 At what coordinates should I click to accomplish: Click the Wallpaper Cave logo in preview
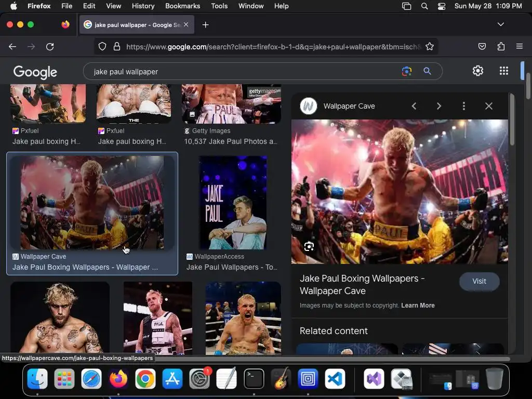(x=309, y=106)
